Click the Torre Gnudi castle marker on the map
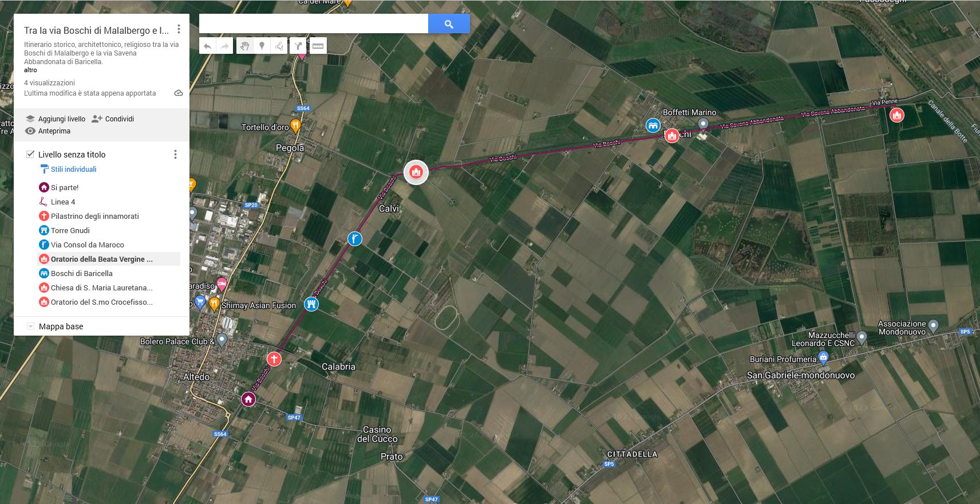 [x=311, y=304]
